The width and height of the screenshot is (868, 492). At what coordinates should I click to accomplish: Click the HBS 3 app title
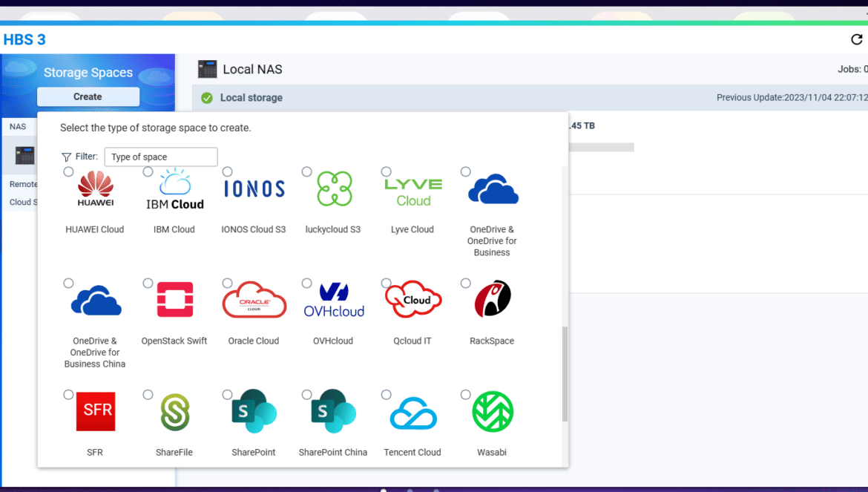point(24,40)
